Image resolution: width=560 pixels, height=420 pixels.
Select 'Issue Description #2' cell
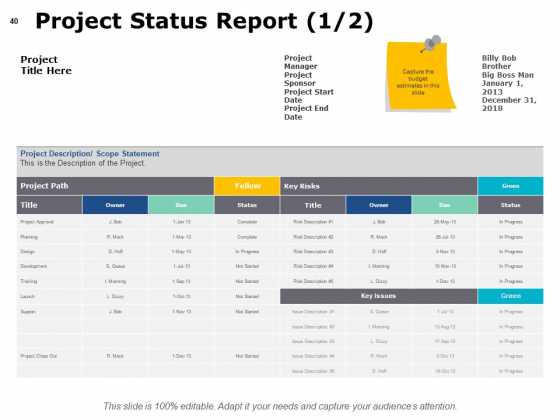[313, 327]
